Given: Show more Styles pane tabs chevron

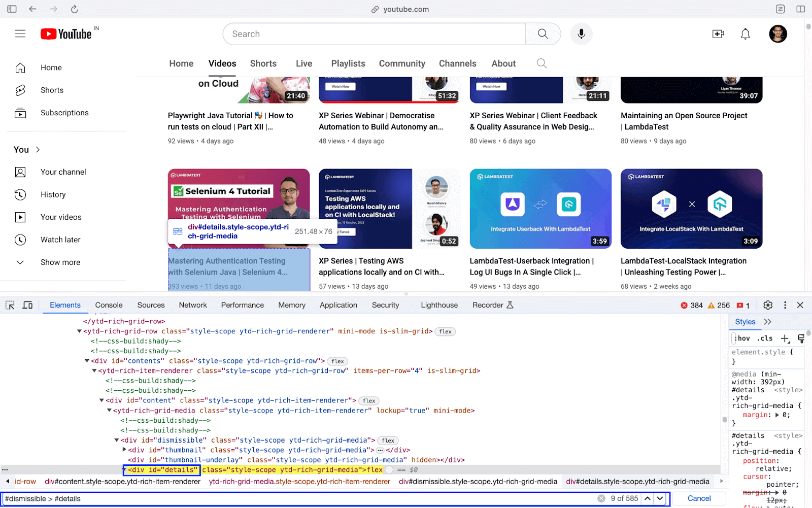Looking at the screenshot, I should pyautogui.click(x=767, y=322).
